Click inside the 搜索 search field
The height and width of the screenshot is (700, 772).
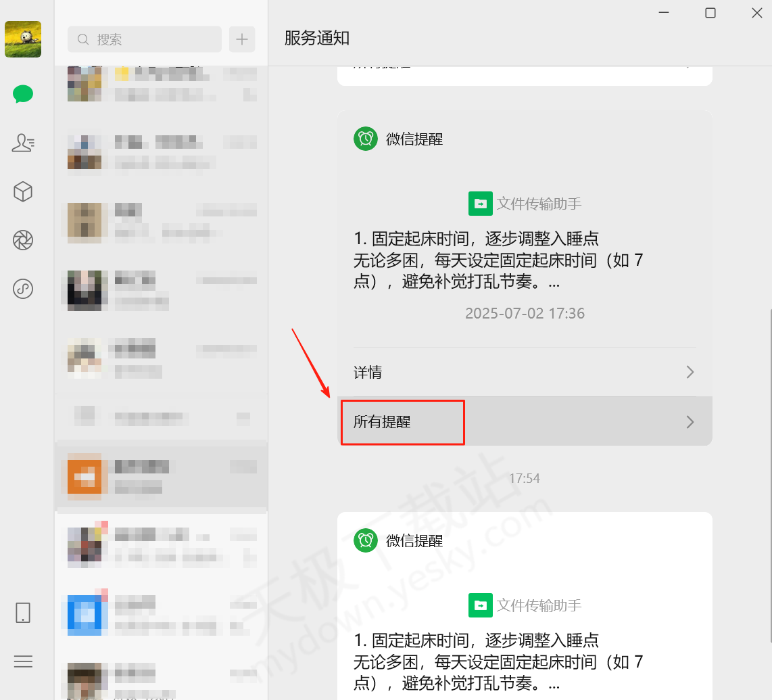click(144, 39)
